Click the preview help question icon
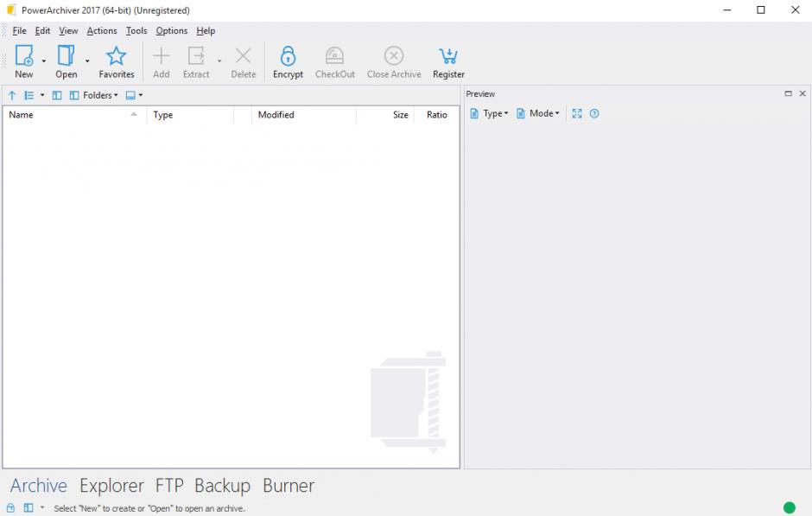Viewport: 812px width, 516px height. click(x=594, y=113)
